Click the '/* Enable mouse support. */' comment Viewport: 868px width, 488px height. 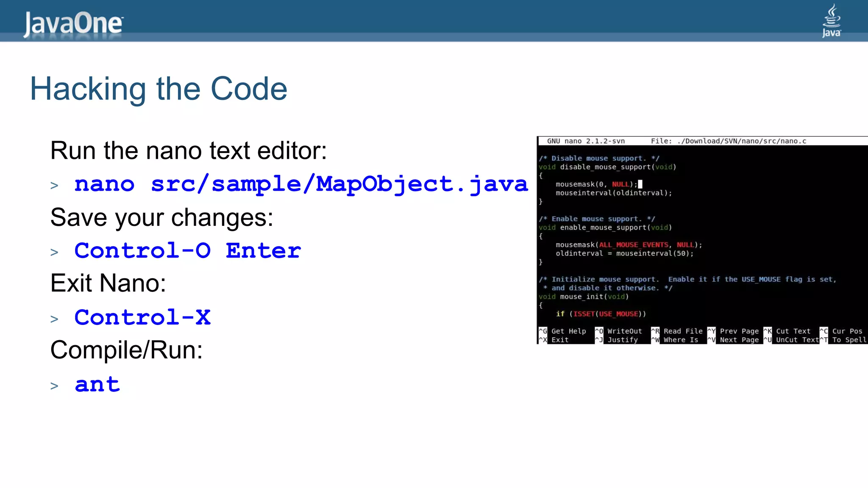(597, 219)
